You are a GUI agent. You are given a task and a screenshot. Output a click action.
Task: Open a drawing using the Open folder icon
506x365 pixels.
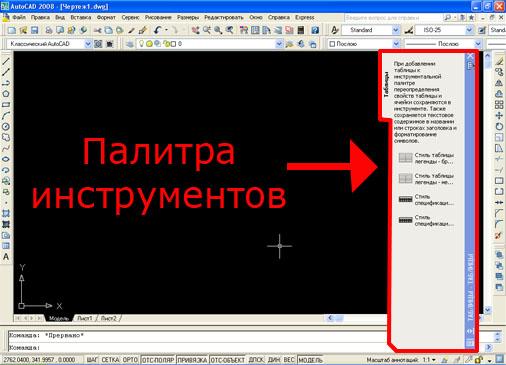point(23,30)
